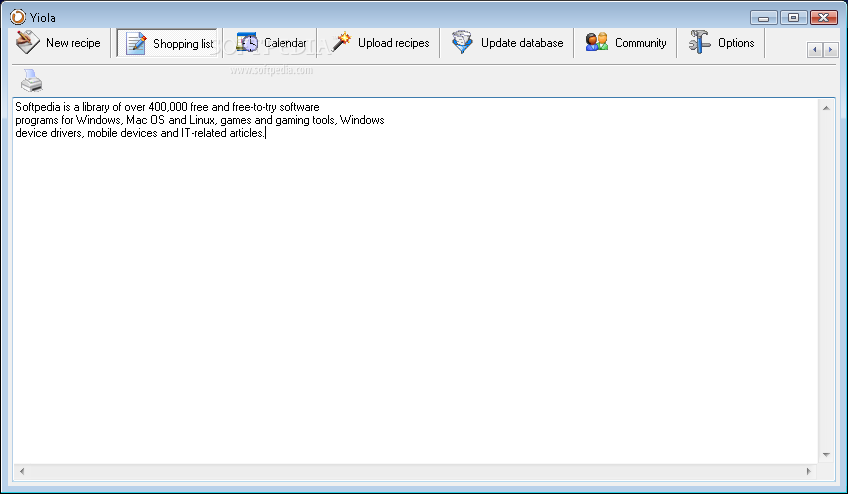Click the horizontal scrollbar left arrow

click(x=22, y=471)
